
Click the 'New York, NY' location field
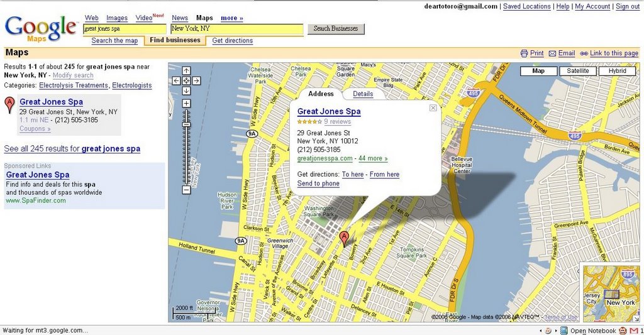click(237, 29)
